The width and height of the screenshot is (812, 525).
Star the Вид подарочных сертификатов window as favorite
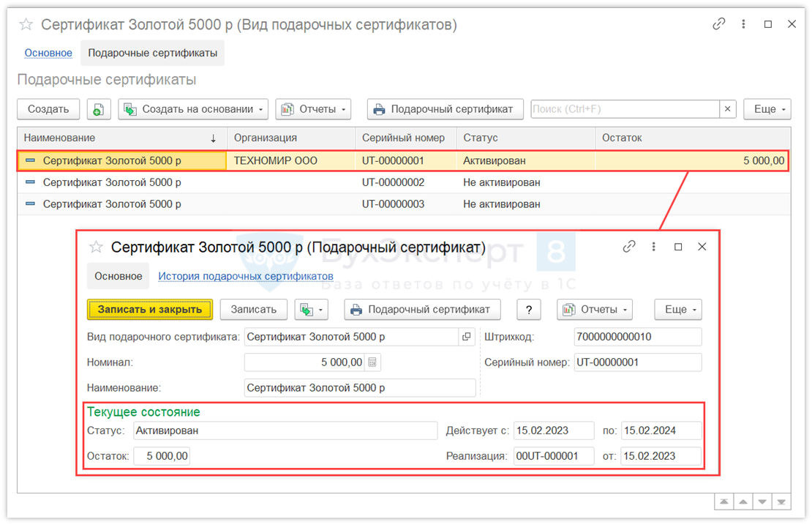point(26,25)
